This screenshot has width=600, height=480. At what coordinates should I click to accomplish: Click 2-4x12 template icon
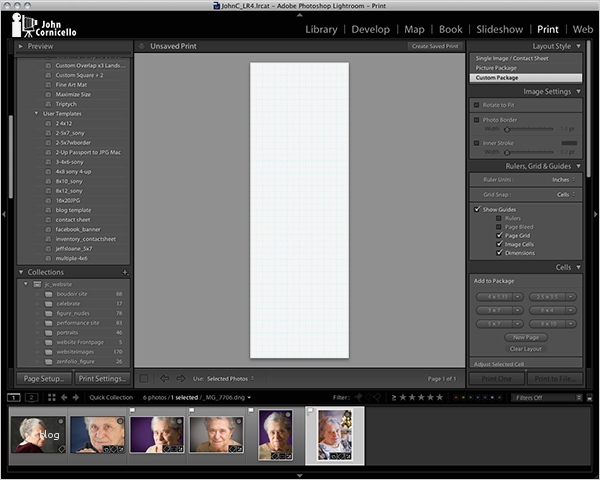click(48, 124)
